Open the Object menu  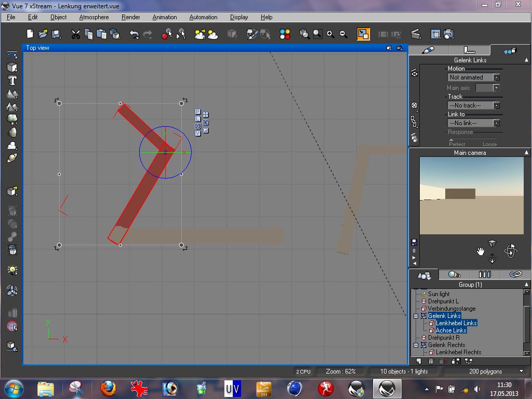click(58, 17)
